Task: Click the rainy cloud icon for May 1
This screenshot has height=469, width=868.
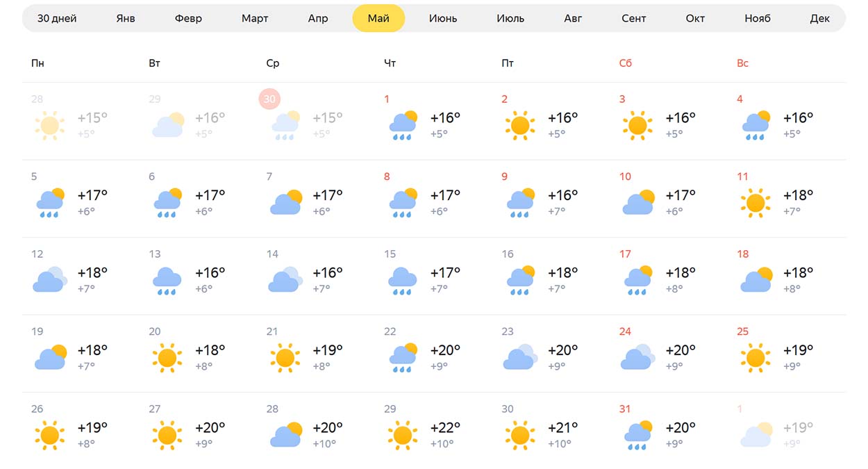Action: (403, 125)
